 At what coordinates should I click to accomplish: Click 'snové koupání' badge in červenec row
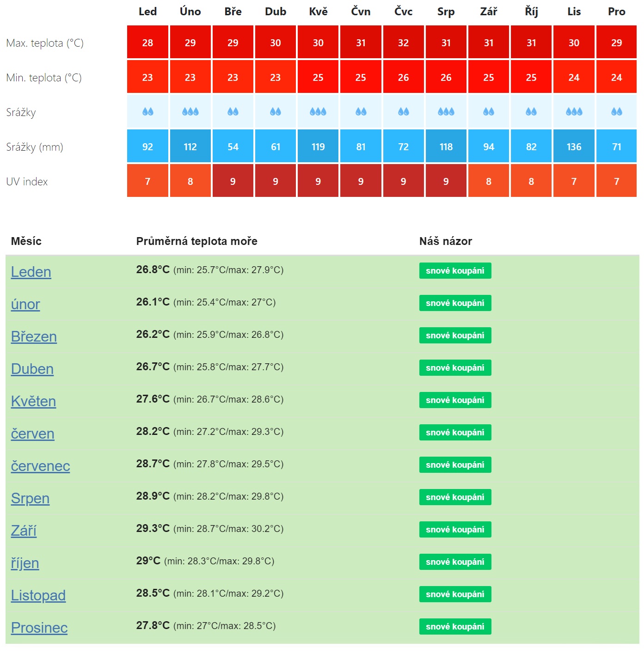(455, 465)
